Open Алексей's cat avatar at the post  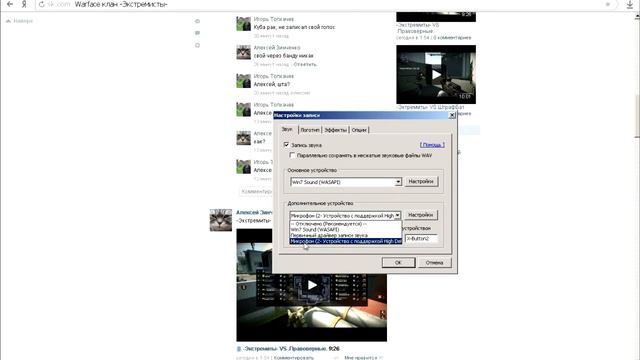pos(221,220)
